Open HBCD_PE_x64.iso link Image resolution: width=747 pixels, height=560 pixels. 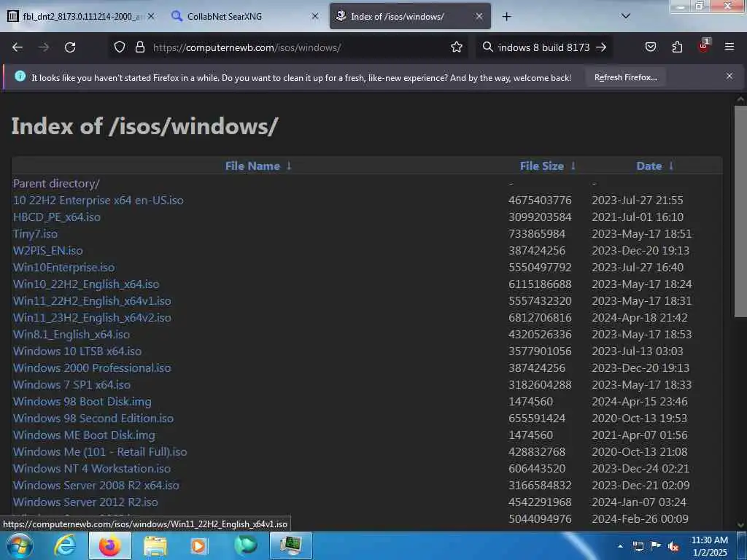pos(57,217)
